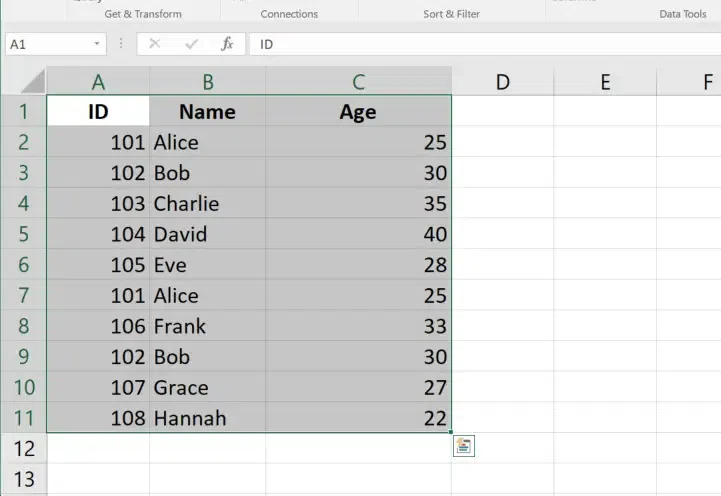Viewport: 721px width, 496px height.
Task: Click the Name header cell in B1
Action: pyautogui.click(x=207, y=112)
